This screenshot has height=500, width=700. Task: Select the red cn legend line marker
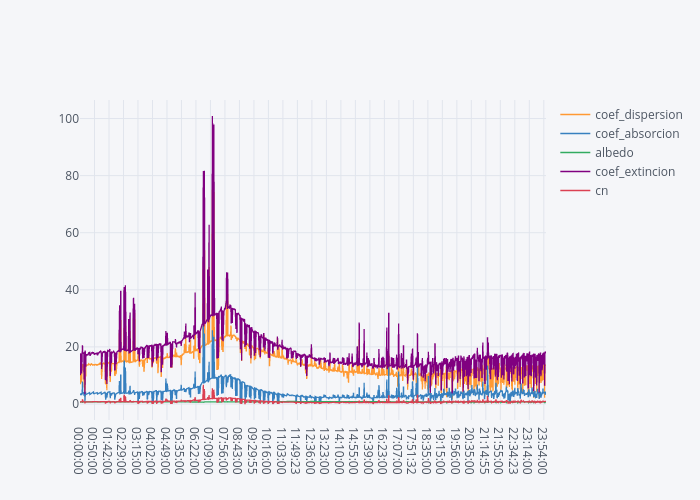click(x=574, y=191)
